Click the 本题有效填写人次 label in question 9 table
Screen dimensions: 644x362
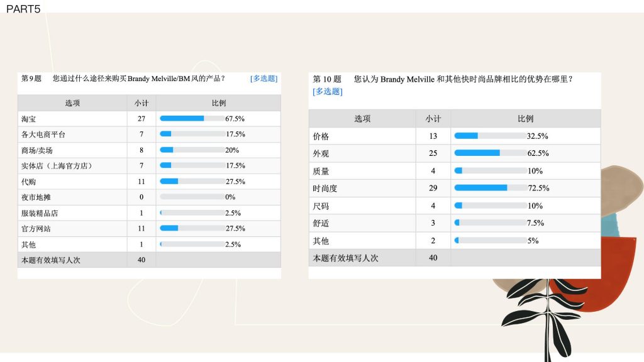51,260
